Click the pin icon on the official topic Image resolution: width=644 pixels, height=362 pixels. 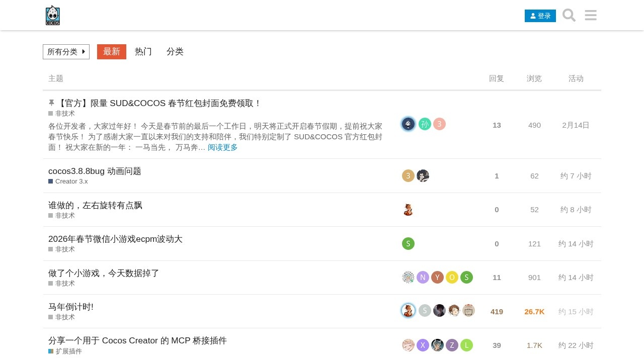click(x=51, y=103)
